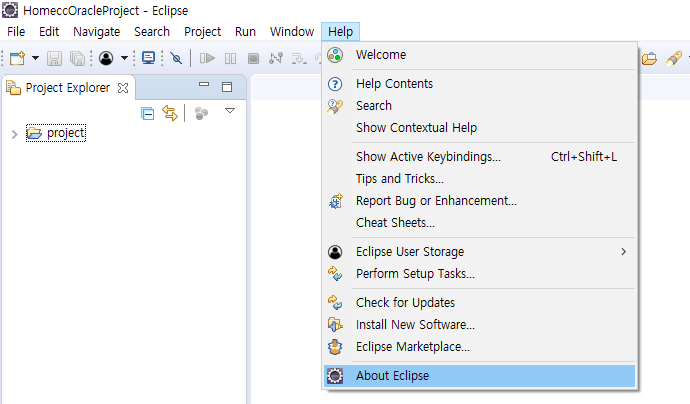Open dropdown beside user account icon
Image resolution: width=690 pixels, height=404 pixels.
pos(124,58)
